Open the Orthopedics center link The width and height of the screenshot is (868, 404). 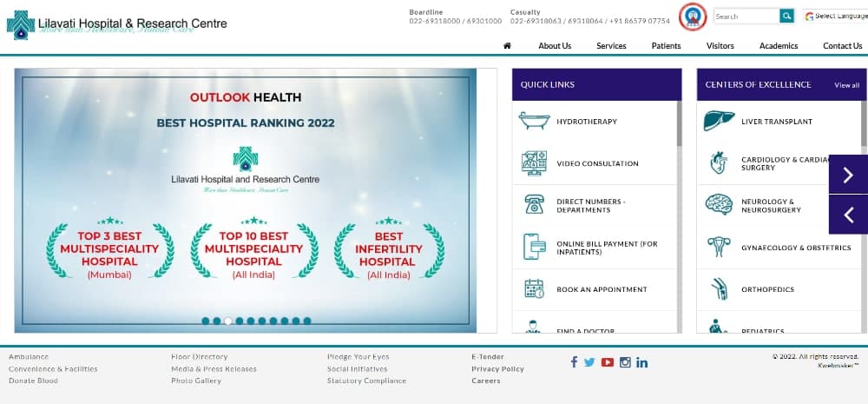coord(768,289)
